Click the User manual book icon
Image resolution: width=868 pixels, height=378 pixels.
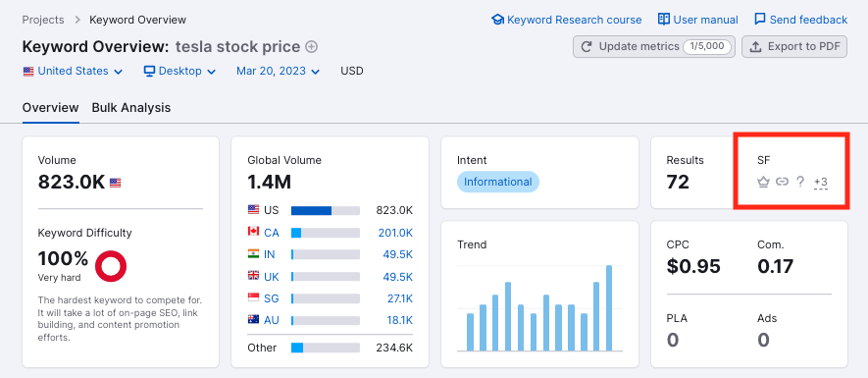click(664, 20)
